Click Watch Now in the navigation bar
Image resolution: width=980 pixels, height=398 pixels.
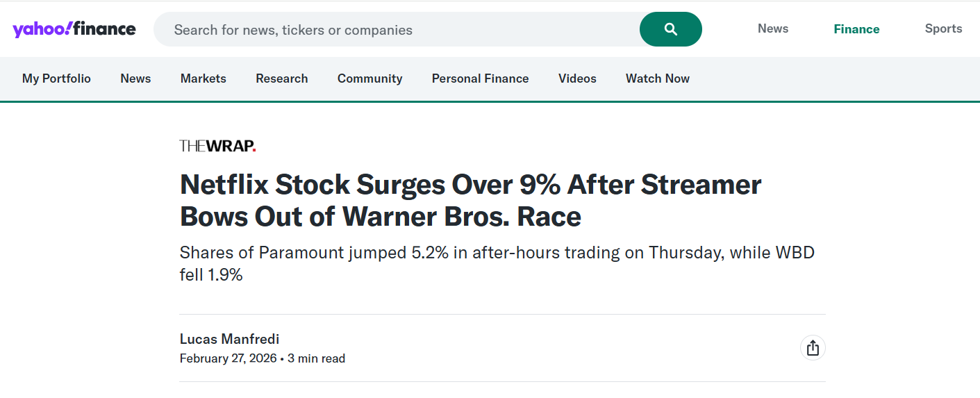click(657, 78)
